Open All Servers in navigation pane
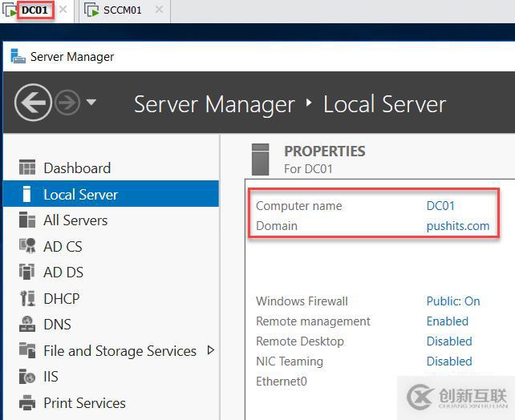 (111, 220)
